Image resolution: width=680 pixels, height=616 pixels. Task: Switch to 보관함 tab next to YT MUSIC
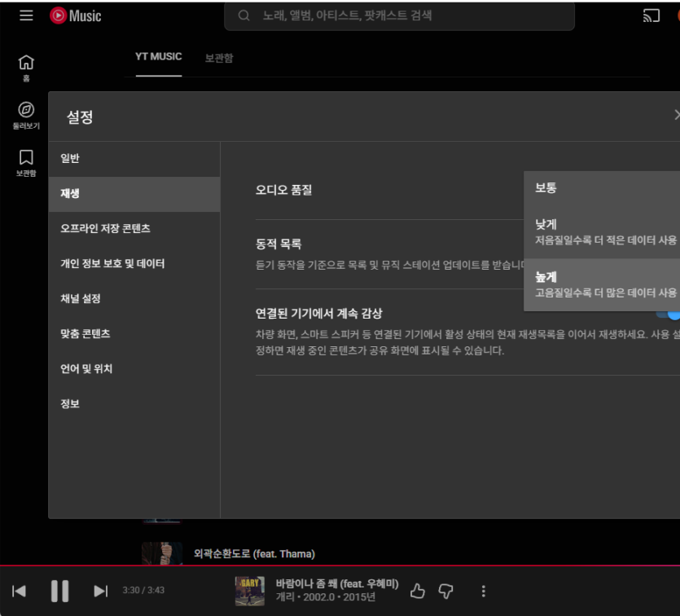(219, 58)
